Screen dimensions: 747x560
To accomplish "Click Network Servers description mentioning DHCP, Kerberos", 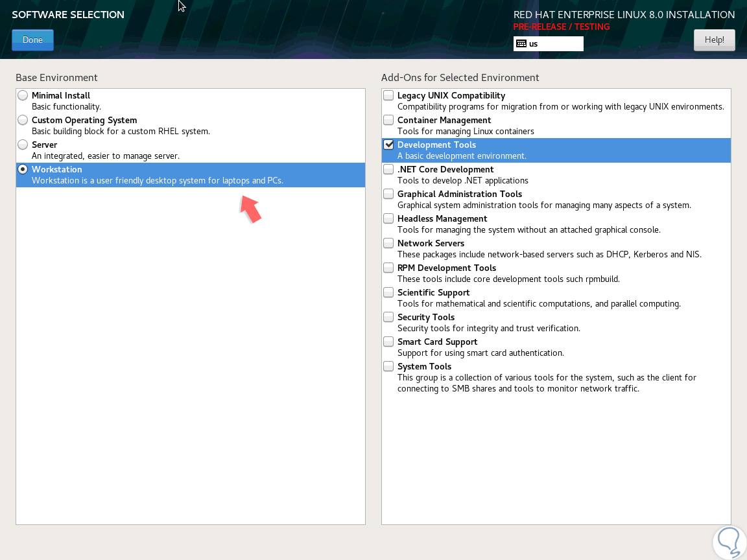I will [549, 254].
